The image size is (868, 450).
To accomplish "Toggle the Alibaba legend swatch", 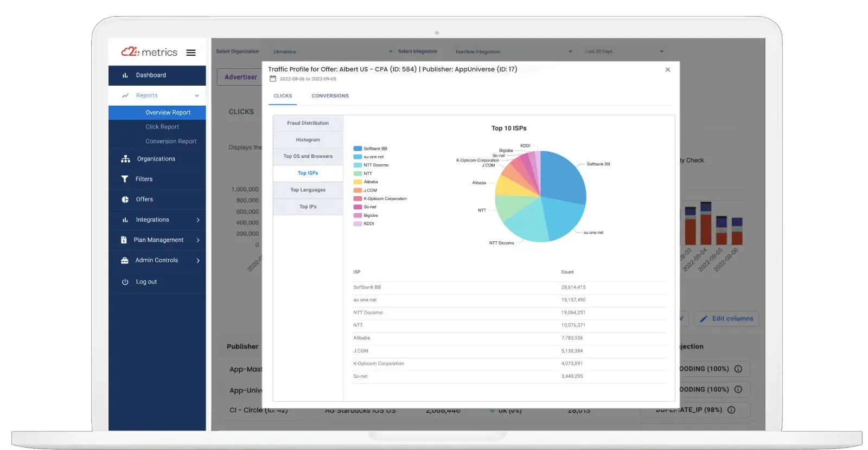I will [358, 182].
